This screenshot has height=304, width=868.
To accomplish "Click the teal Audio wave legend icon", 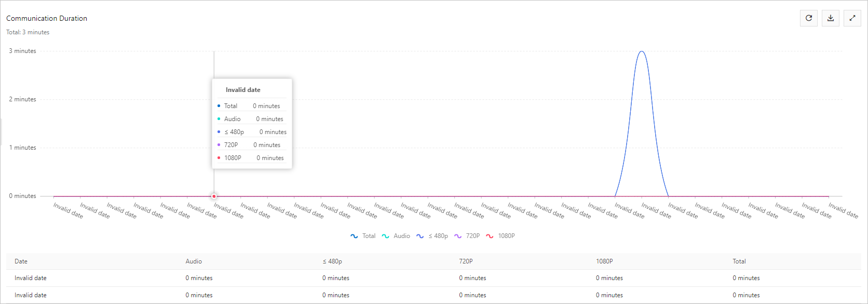I will [x=386, y=236].
